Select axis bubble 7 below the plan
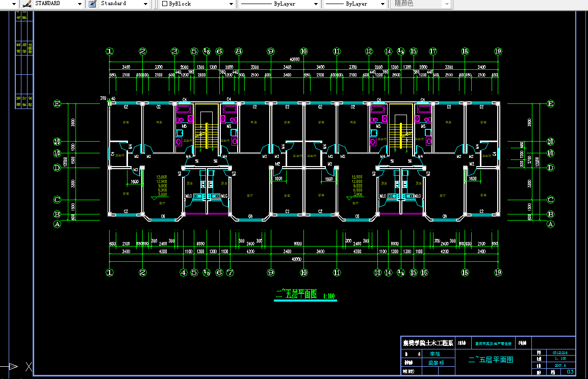The width and height of the screenshot is (588, 379). [230, 273]
